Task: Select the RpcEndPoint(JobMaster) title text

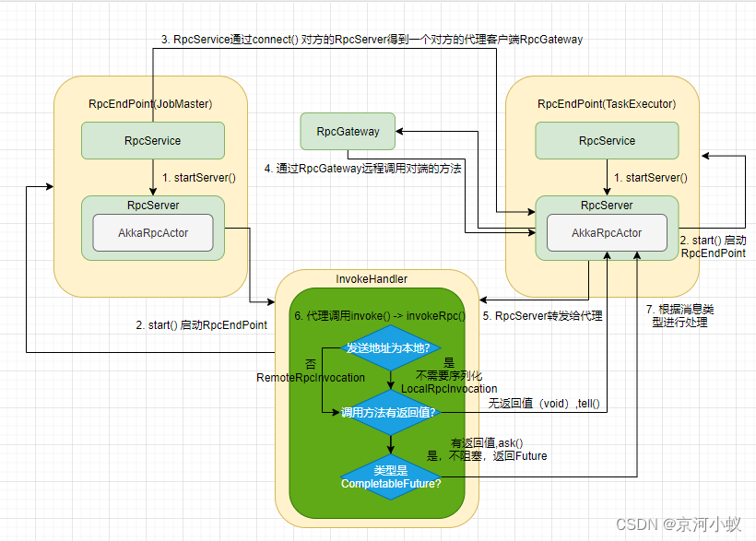Action: click(151, 103)
